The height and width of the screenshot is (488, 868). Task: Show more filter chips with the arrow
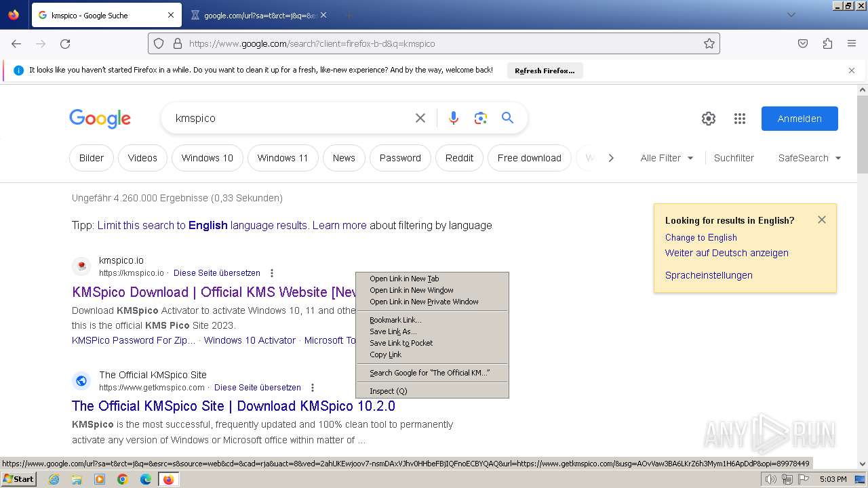tap(610, 158)
